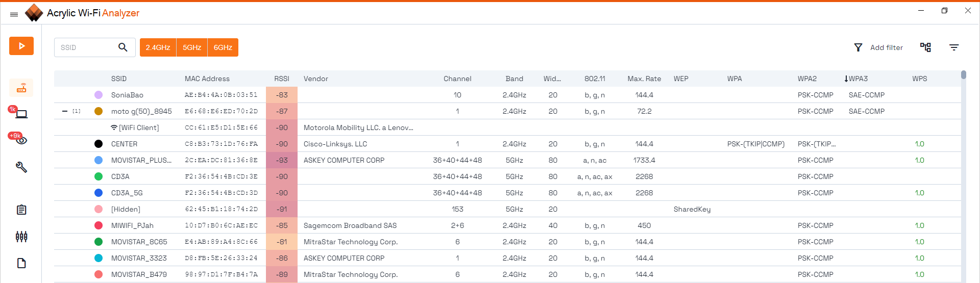Image resolution: width=980 pixels, height=283 pixels.
Task: Open the hierarchy grouping view icon
Action: (x=925, y=47)
